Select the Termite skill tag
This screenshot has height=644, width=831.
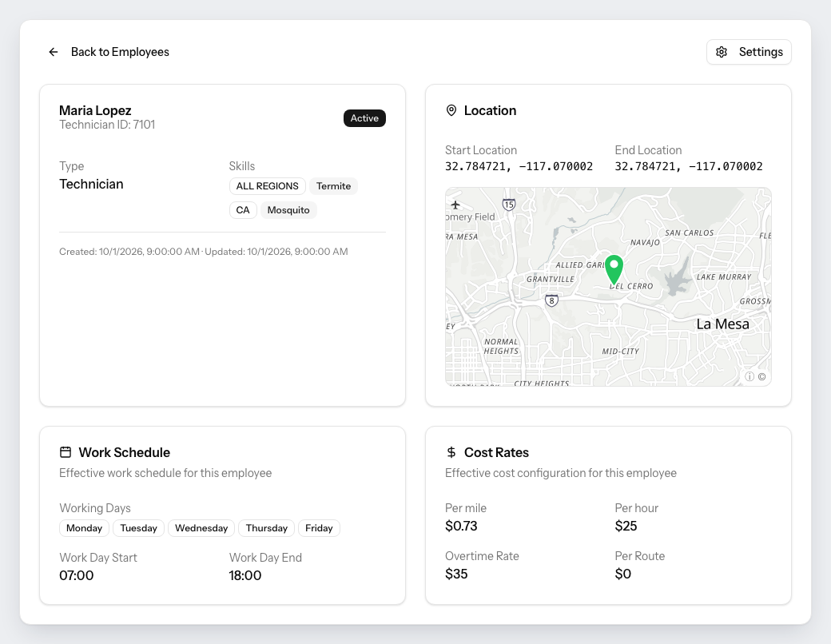(x=333, y=186)
